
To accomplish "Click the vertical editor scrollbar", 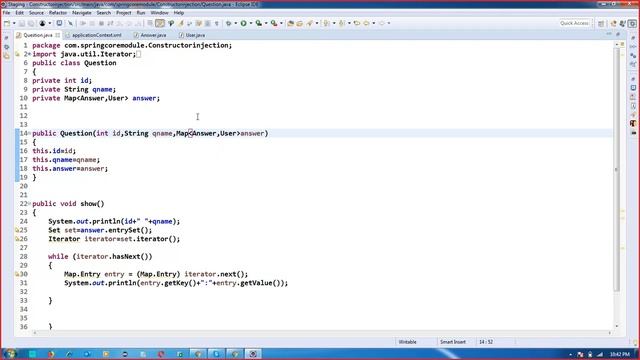I will tap(616, 169).
